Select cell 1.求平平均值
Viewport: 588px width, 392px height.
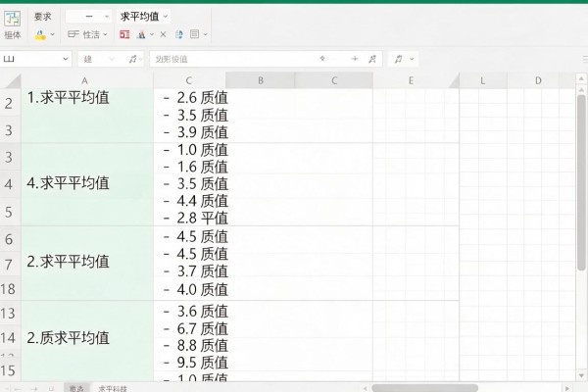pos(87,116)
